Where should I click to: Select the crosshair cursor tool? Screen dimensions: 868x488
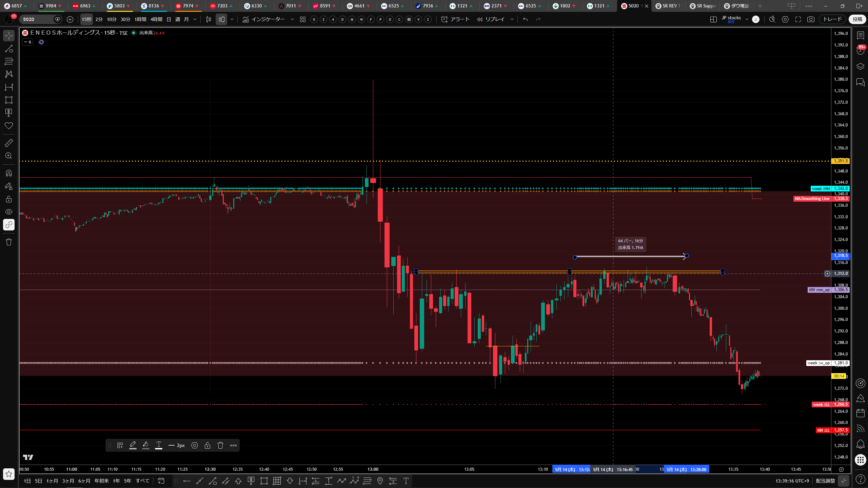pyautogui.click(x=9, y=36)
